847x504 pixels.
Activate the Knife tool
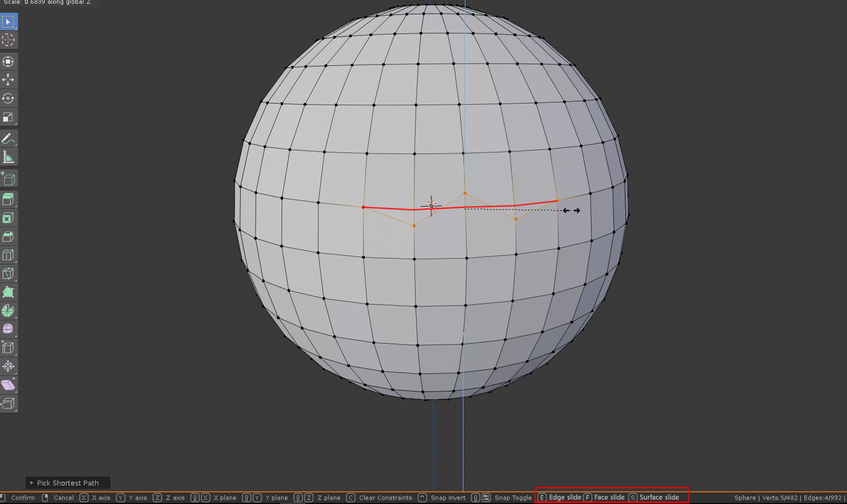tap(9, 274)
